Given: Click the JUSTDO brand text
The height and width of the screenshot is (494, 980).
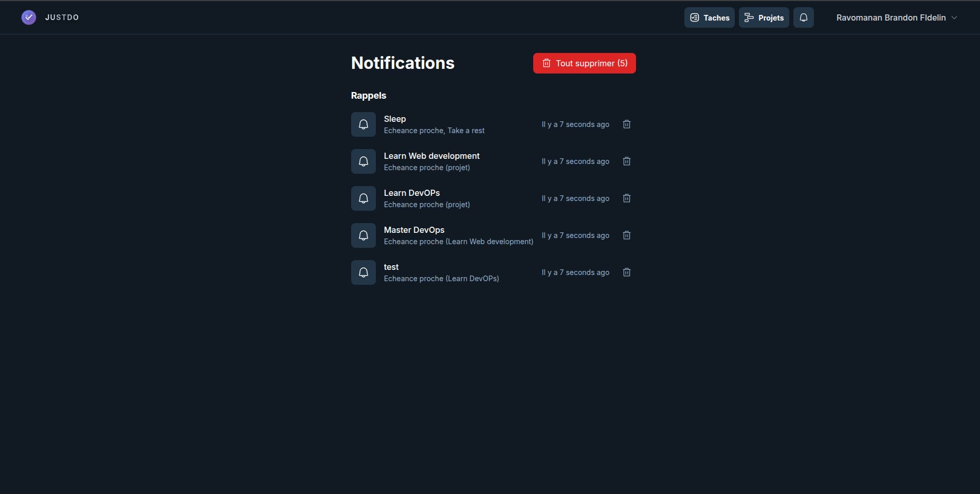Looking at the screenshot, I should tap(62, 17).
